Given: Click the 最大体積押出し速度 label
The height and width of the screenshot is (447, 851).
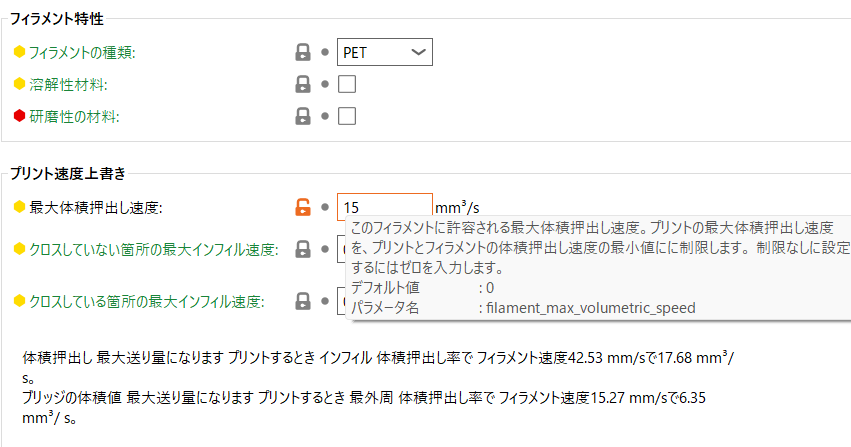Looking at the screenshot, I should click(x=95, y=208).
